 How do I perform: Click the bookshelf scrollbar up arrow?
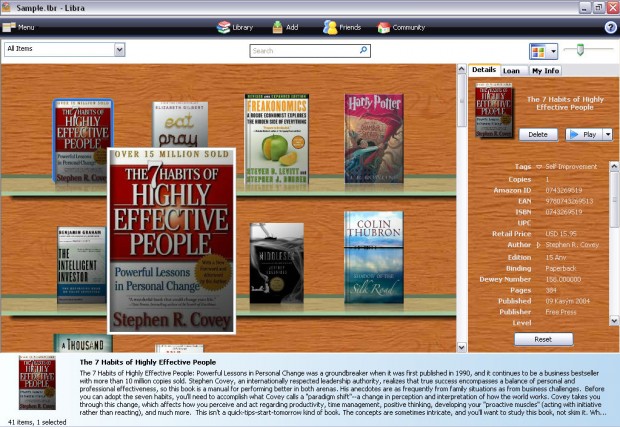(x=461, y=69)
